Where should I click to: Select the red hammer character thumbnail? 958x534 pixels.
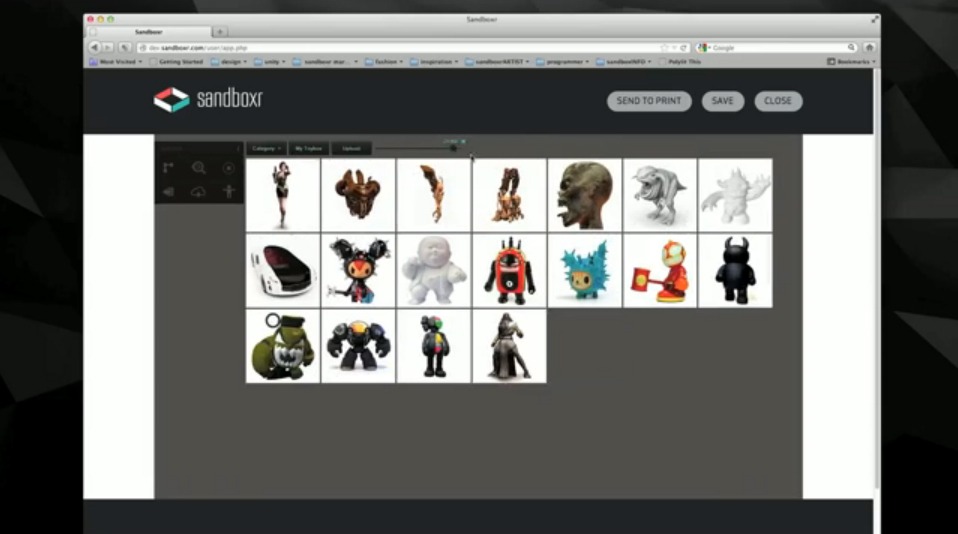click(660, 271)
